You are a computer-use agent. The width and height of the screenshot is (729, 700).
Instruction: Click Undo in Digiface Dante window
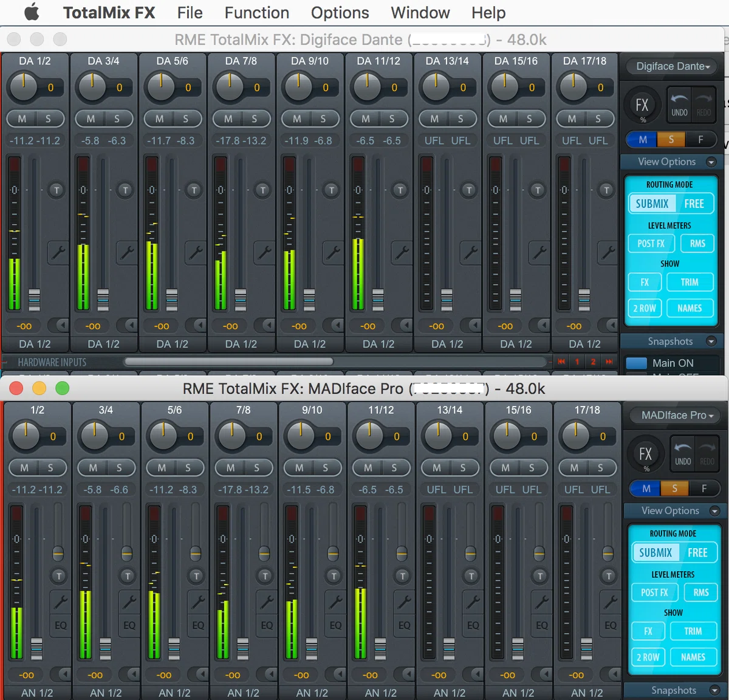pyautogui.click(x=679, y=105)
